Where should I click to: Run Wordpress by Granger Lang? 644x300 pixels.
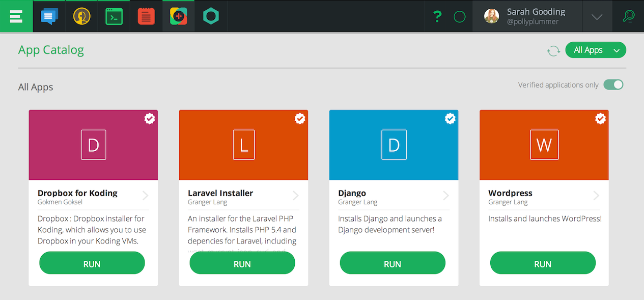pyautogui.click(x=543, y=263)
